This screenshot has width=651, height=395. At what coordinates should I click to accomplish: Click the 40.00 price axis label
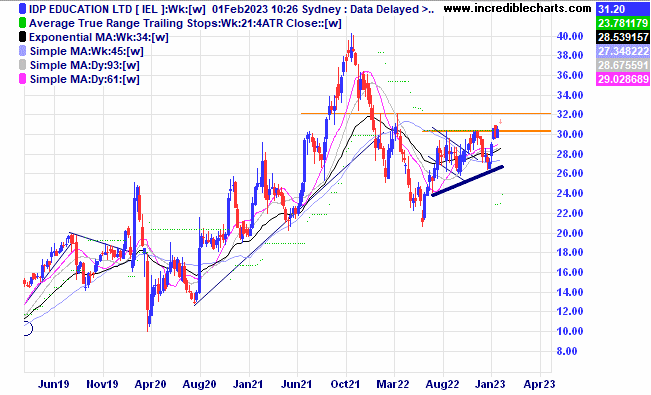click(x=570, y=36)
